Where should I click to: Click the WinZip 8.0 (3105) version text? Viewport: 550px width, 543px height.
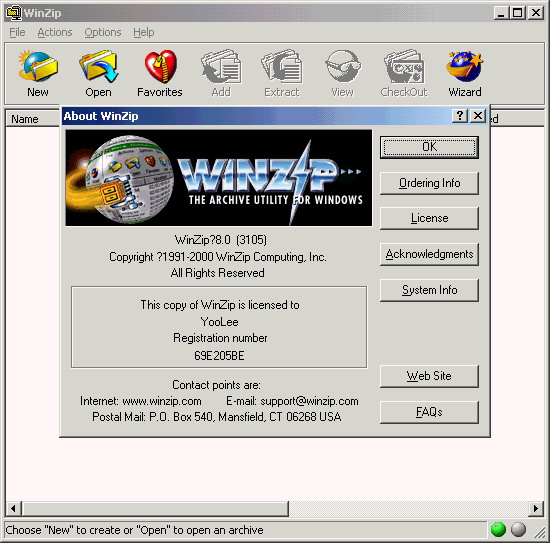[x=221, y=240]
